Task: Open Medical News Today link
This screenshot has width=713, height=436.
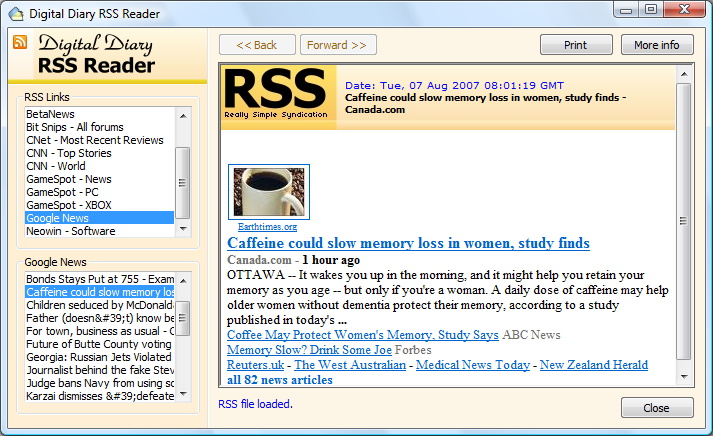Action: pos(473,365)
